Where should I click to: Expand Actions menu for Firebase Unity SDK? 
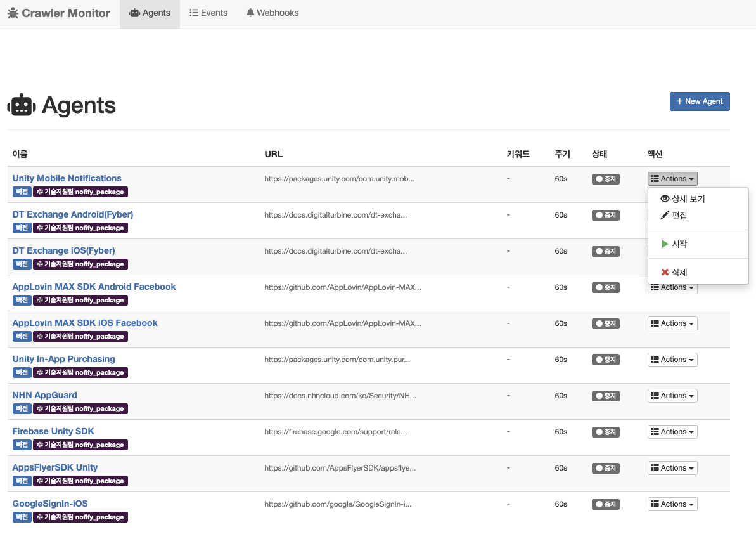(672, 432)
